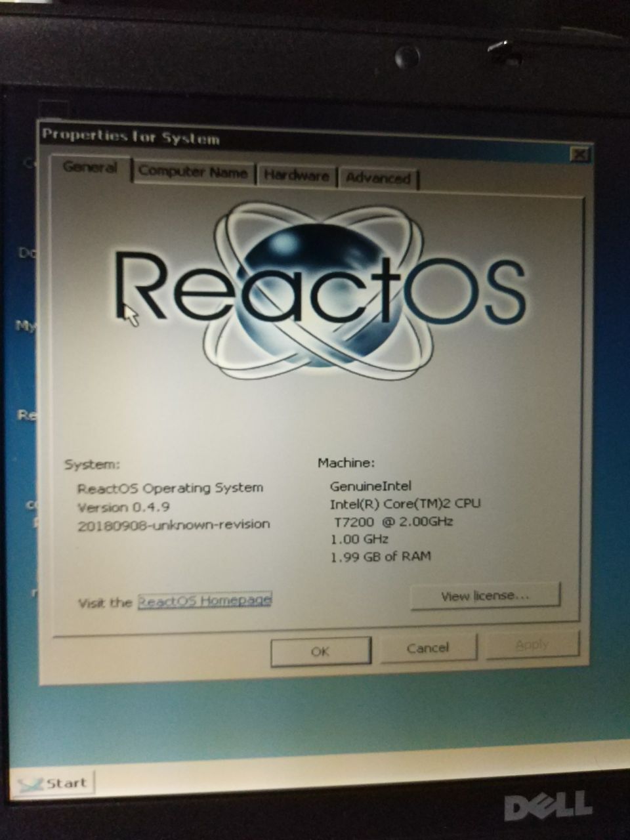Close the Properties for System window
Screen dimensions: 630x840
tap(579, 154)
